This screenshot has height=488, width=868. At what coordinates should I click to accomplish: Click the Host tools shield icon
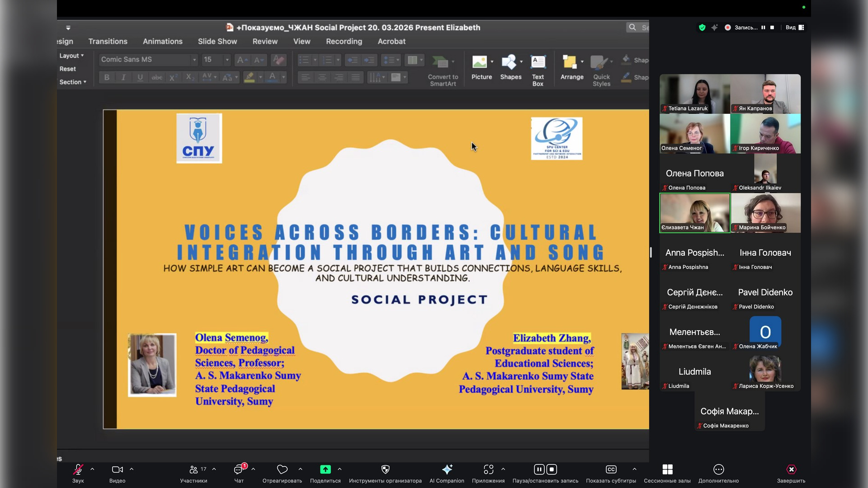[385, 469]
